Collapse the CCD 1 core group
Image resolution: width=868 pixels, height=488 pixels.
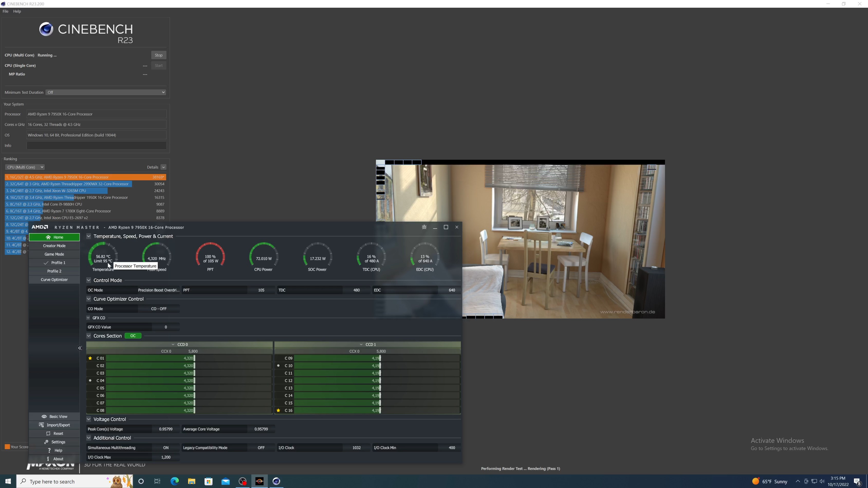tap(361, 344)
